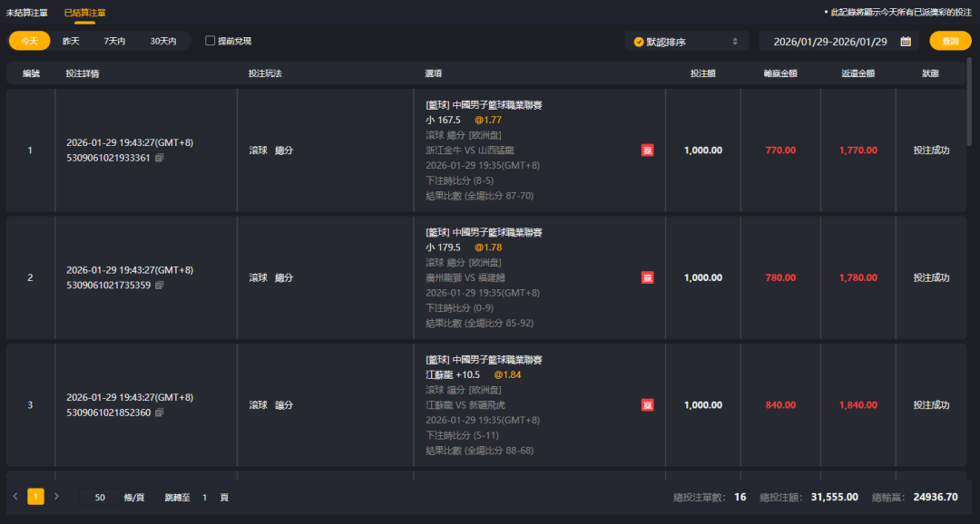
Task: Copy bet number 5309061021933361
Action: (x=160, y=158)
